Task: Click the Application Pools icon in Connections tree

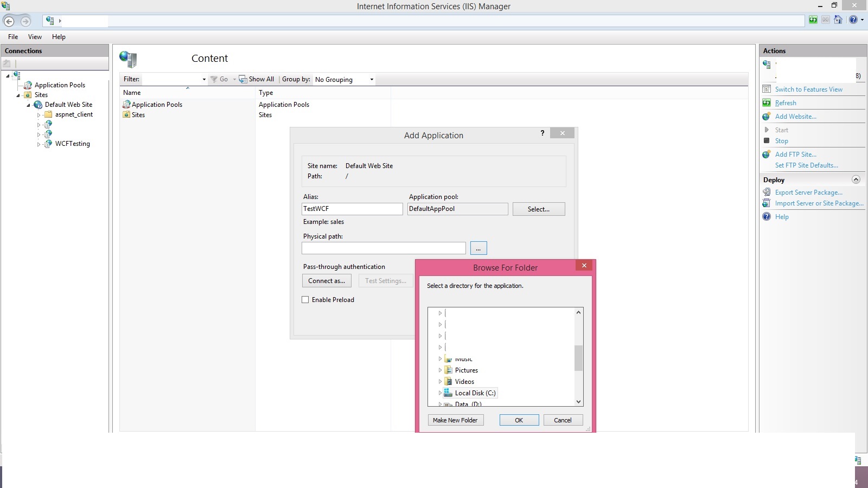Action: (28, 85)
